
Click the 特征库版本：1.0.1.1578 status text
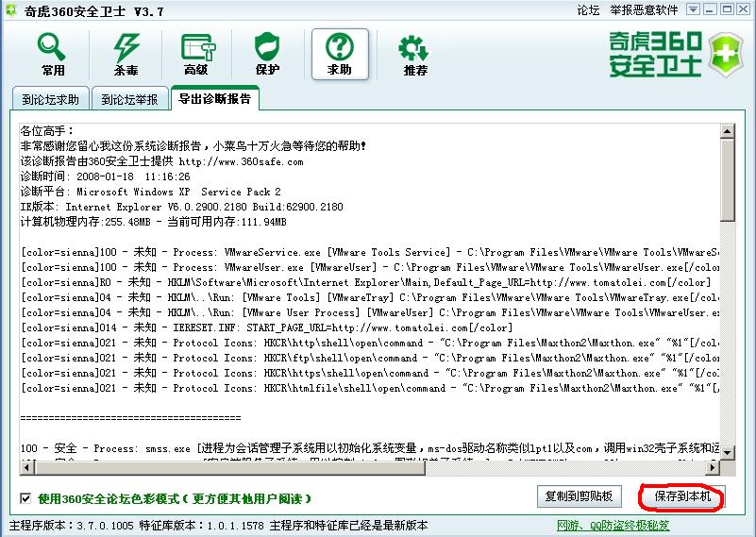(x=202, y=526)
